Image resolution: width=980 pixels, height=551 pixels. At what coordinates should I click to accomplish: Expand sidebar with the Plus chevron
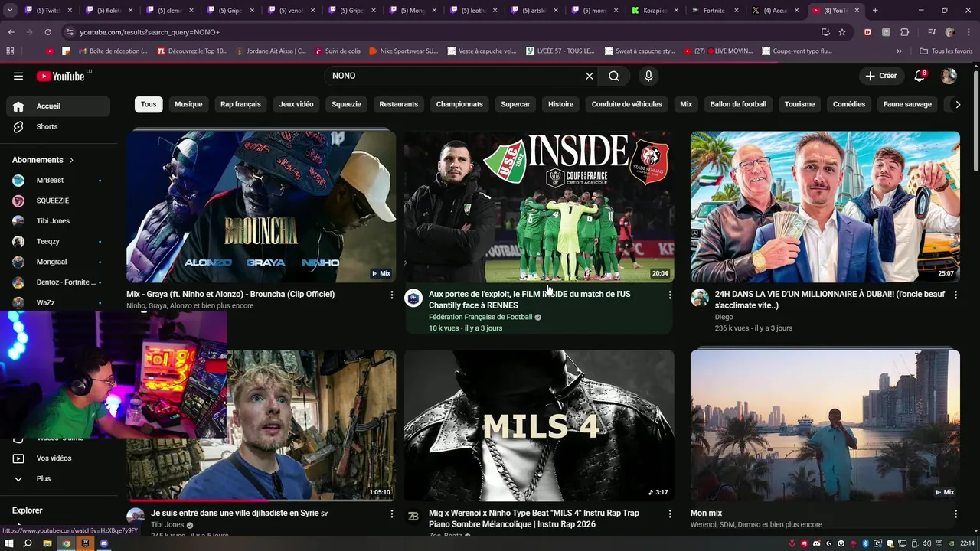(x=18, y=479)
